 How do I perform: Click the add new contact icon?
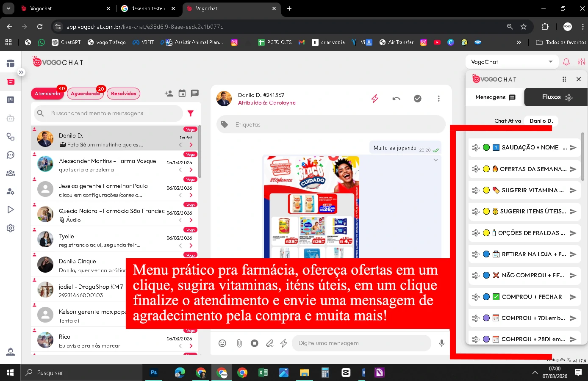click(x=169, y=94)
